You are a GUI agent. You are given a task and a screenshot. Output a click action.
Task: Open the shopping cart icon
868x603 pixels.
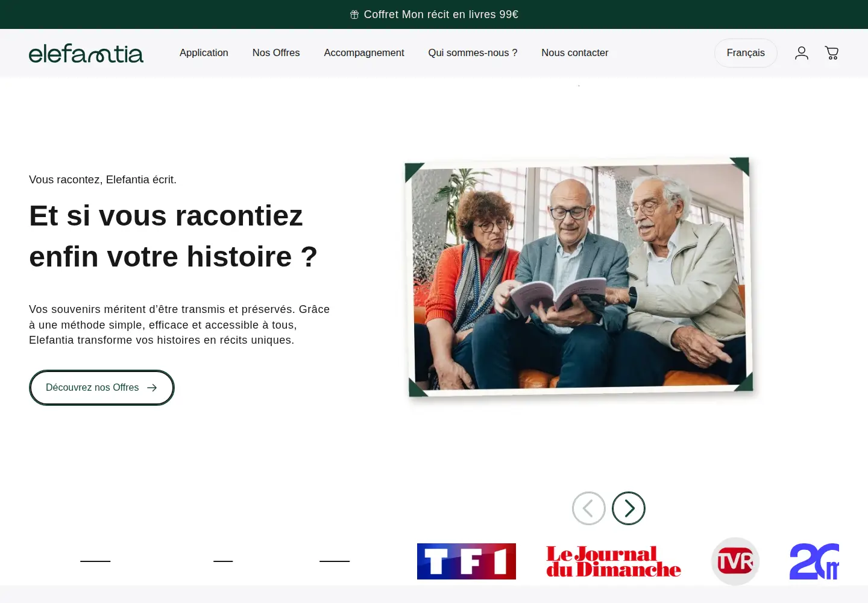832,53
